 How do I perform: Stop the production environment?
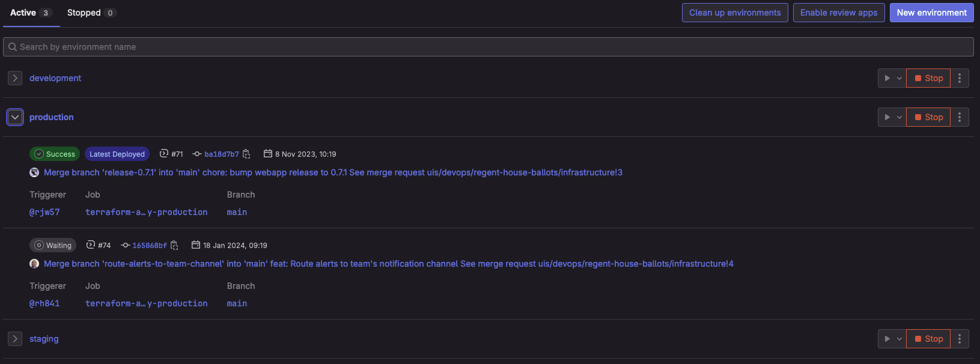928,117
